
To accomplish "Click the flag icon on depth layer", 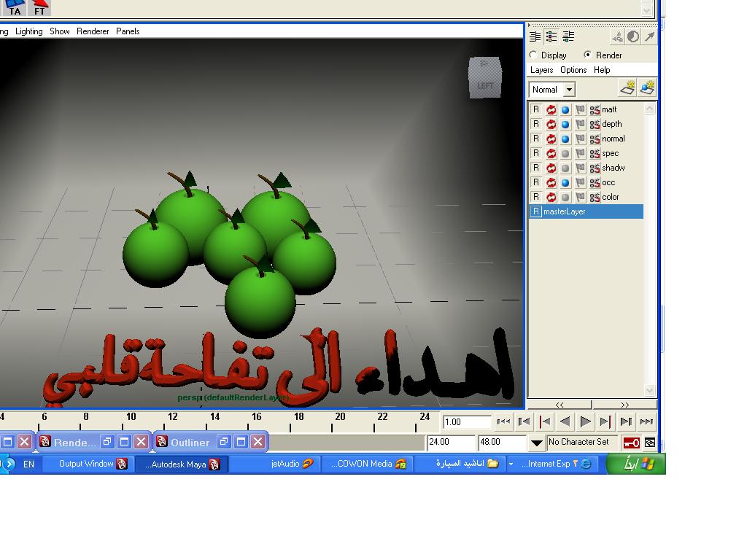I will point(580,124).
